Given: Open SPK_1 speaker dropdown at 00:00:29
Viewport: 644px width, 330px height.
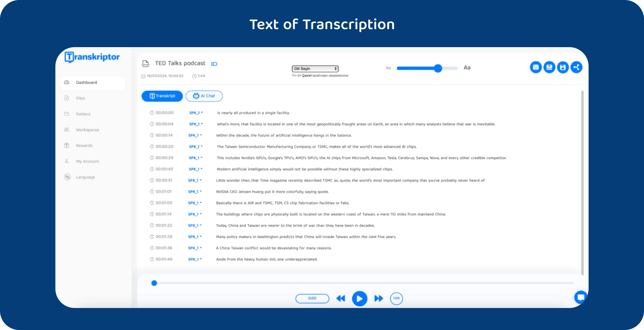Looking at the screenshot, I should click(x=196, y=158).
